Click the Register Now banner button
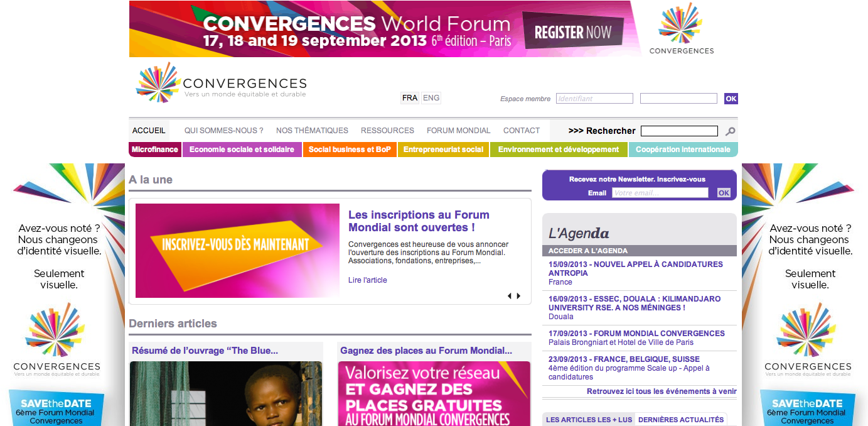 click(x=573, y=33)
